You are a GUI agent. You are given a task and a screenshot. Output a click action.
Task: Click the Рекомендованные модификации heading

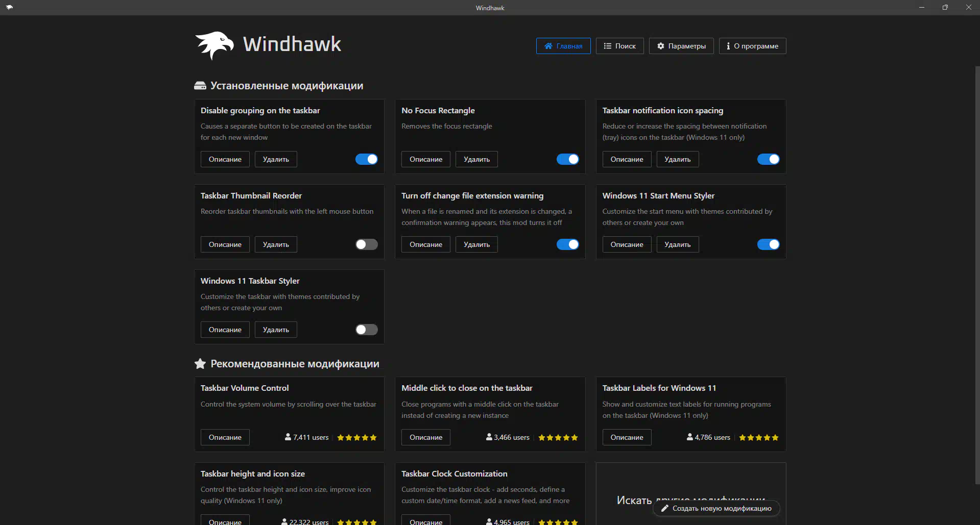coord(295,364)
